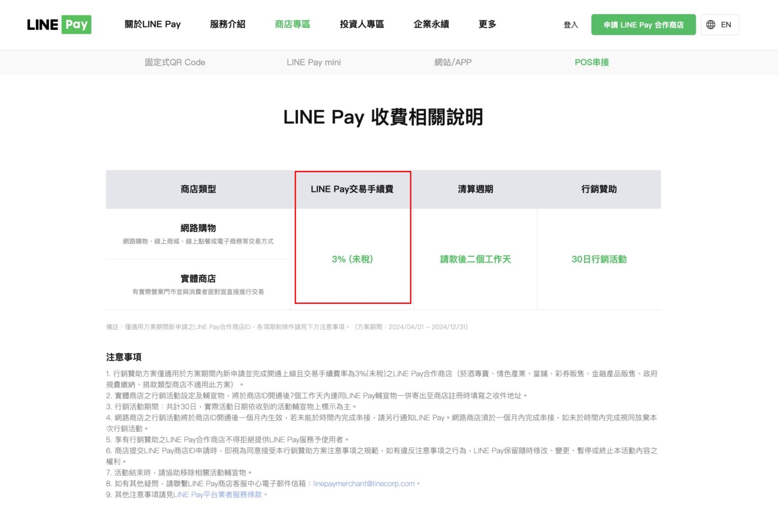This screenshot has height=532, width=778.
Task: Open the 投資人專區 menu
Action: click(361, 24)
